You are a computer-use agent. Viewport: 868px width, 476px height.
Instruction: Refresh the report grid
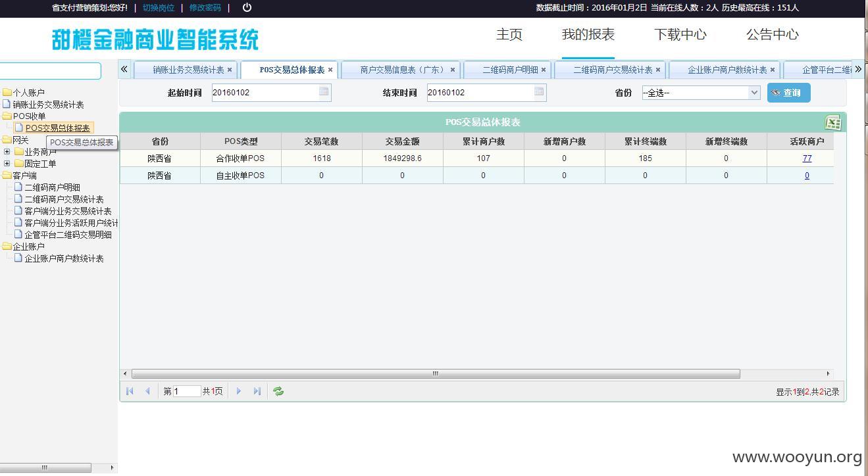pyautogui.click(x=278, y=391)
